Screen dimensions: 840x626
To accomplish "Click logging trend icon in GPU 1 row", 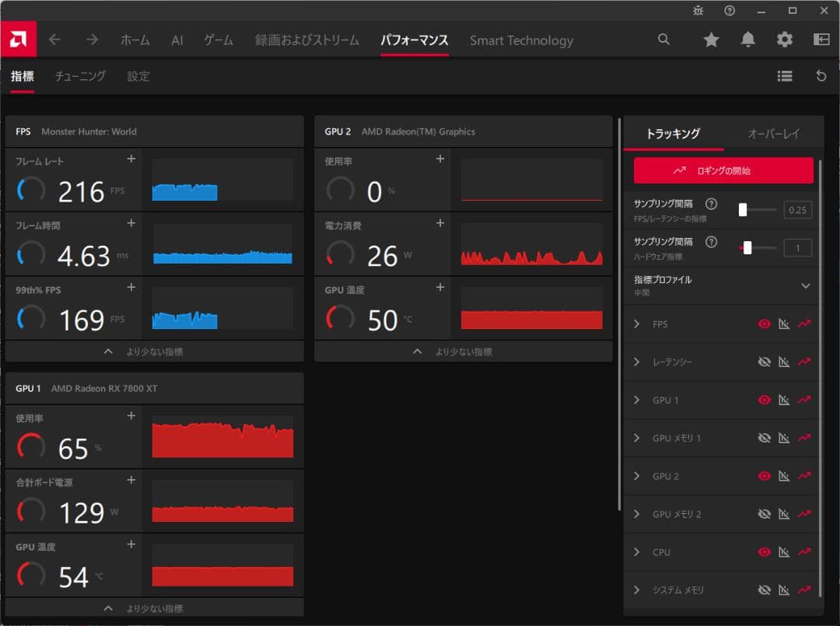I will [804, 400].
